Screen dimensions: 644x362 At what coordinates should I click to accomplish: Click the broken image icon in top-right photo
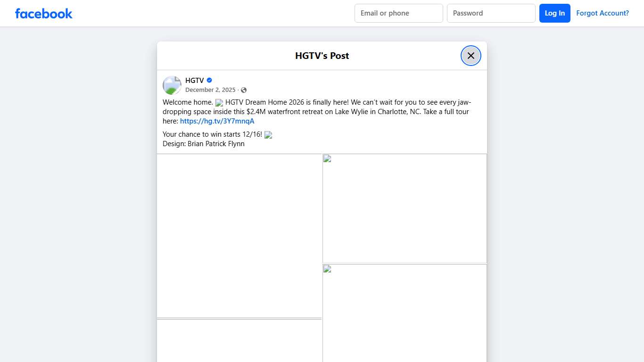click(326, 159)
